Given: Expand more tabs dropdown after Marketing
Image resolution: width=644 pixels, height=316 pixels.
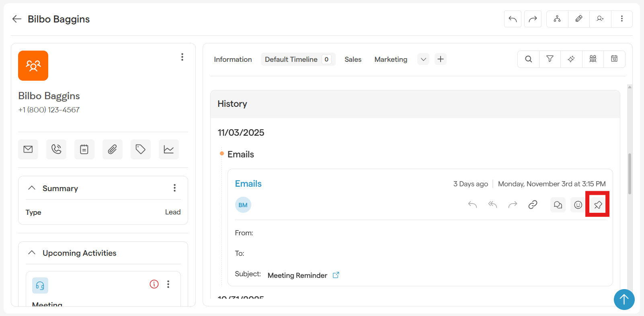Looking at the screenshot, I should click(x=423, y=59).
